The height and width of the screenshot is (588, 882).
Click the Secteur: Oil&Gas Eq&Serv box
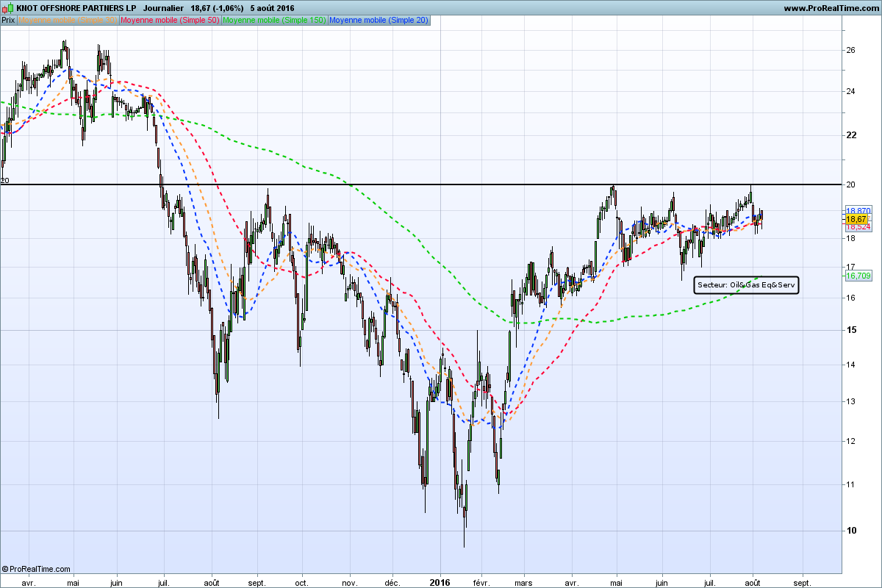[746, 284]
